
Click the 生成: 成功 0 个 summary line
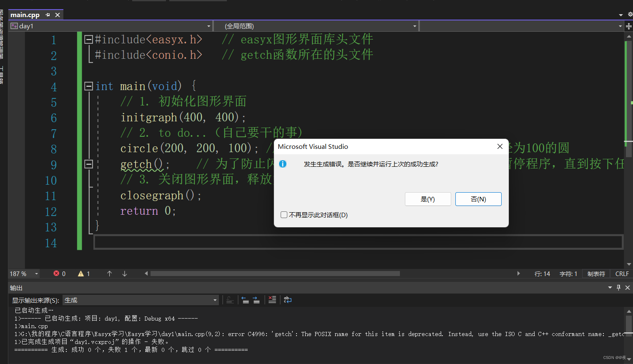pyautogui.click(x=131, y=350)
